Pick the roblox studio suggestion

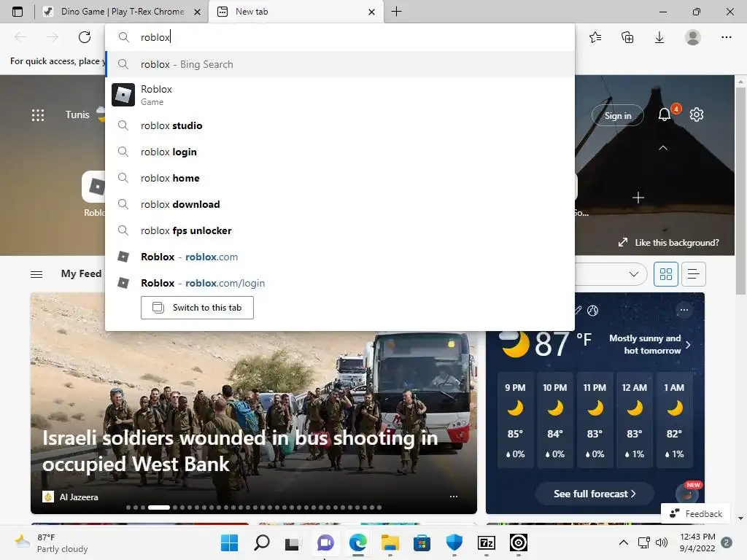click(x=340, y=125)
